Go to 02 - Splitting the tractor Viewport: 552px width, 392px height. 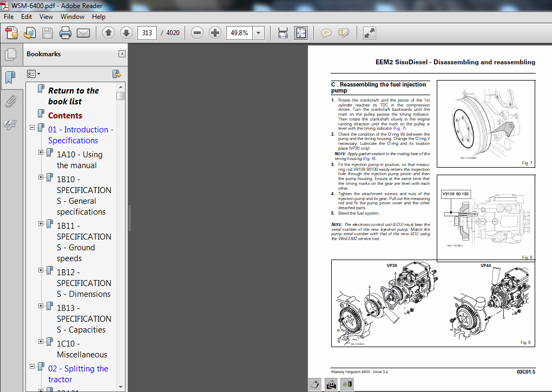coord(78,374)
